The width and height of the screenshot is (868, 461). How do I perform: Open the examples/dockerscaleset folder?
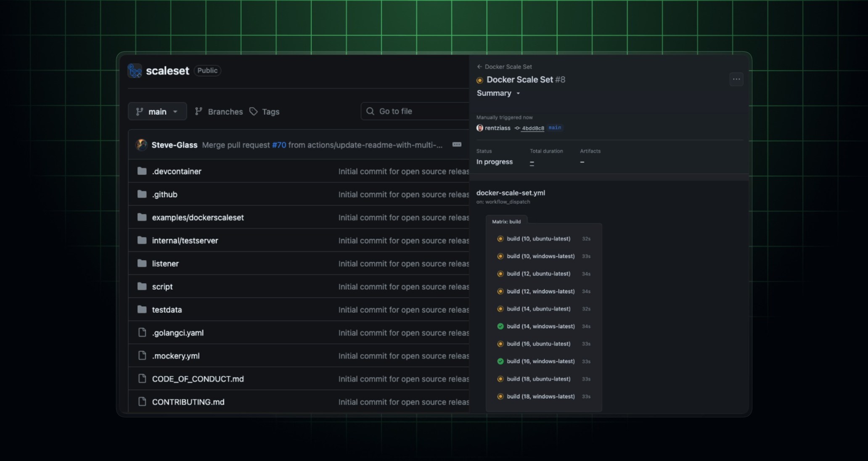[198, 217]
